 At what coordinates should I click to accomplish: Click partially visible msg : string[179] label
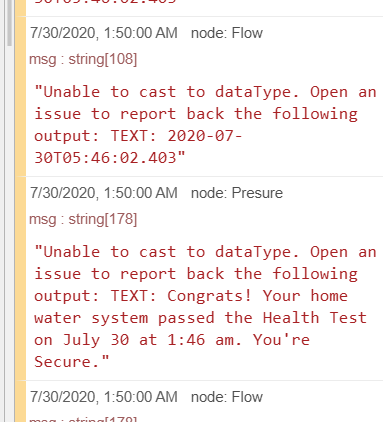[83, 419]
